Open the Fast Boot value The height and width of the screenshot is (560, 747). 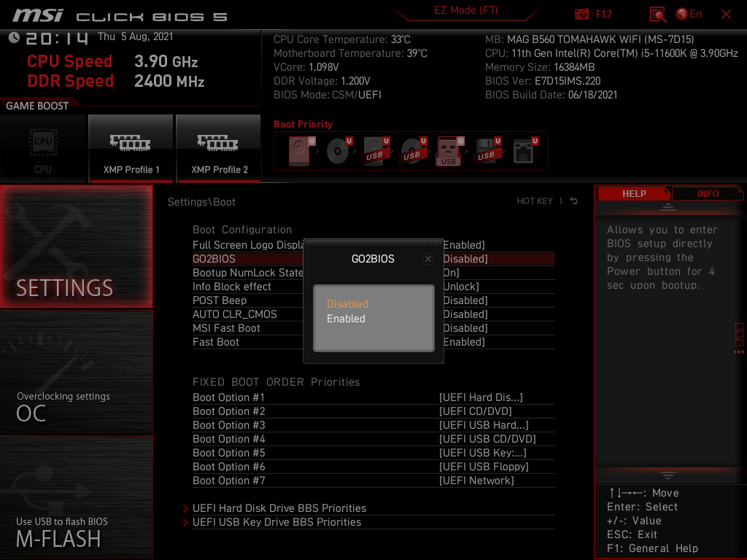(x=464, y=341)
